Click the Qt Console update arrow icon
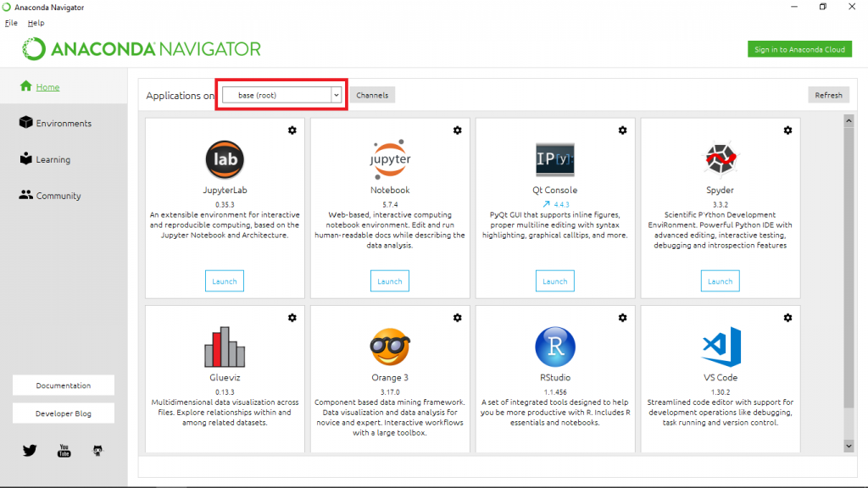The image size is (868, 488). [547, 204]
